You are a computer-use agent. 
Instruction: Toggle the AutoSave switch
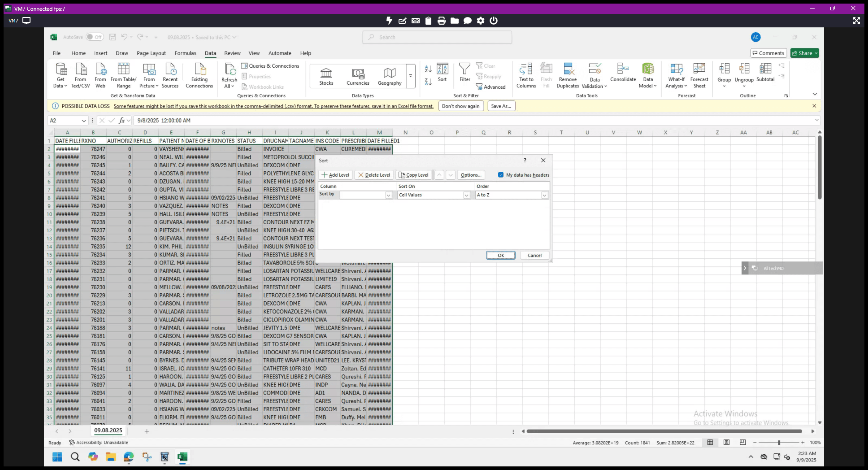point(95,37)
